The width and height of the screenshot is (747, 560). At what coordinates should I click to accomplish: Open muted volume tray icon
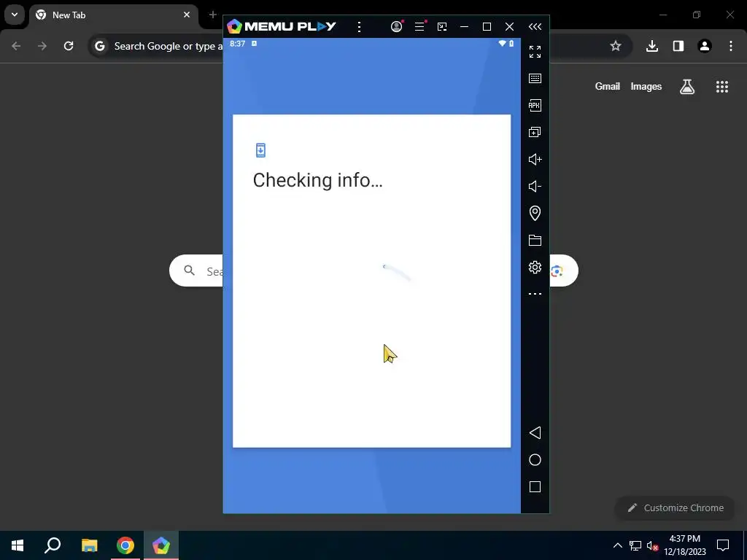click(652, 545)
